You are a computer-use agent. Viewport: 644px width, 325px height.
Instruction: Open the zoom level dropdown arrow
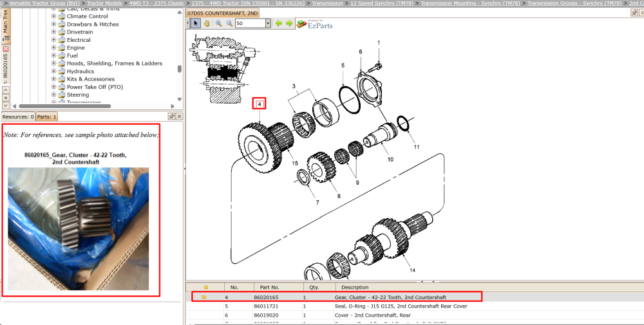[x=268, y=23]
